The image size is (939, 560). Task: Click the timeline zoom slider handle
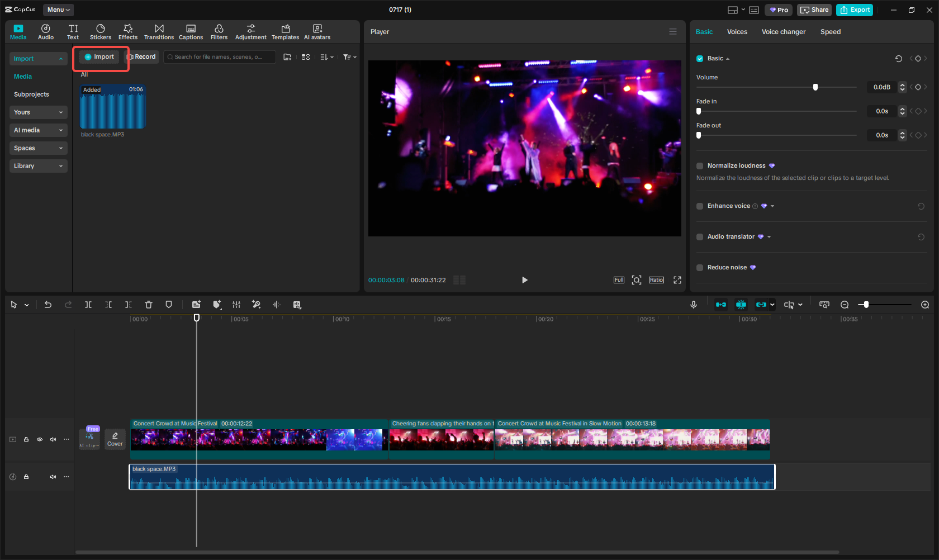pyautogui.click(x=866, y=305)
